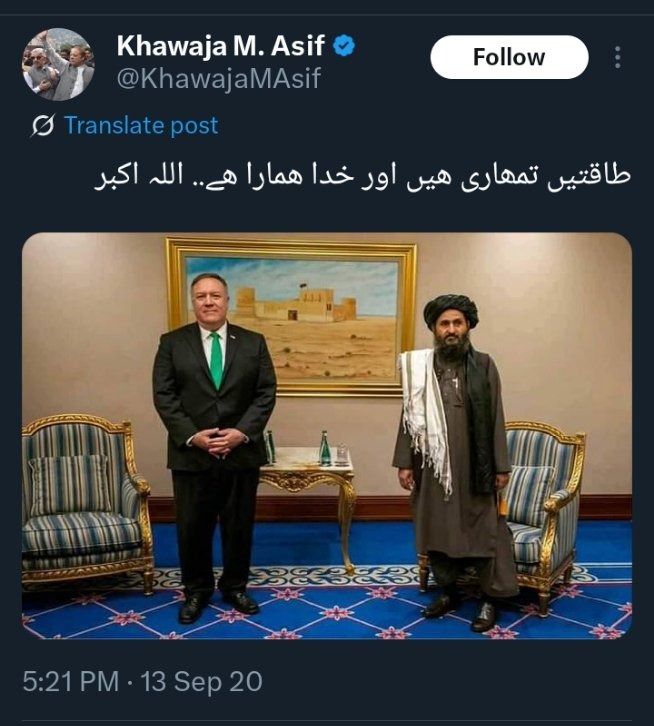Click the striped armchair on photo's left side
Viewport: 654px width, 726px height.
click(x=86, y=501)
